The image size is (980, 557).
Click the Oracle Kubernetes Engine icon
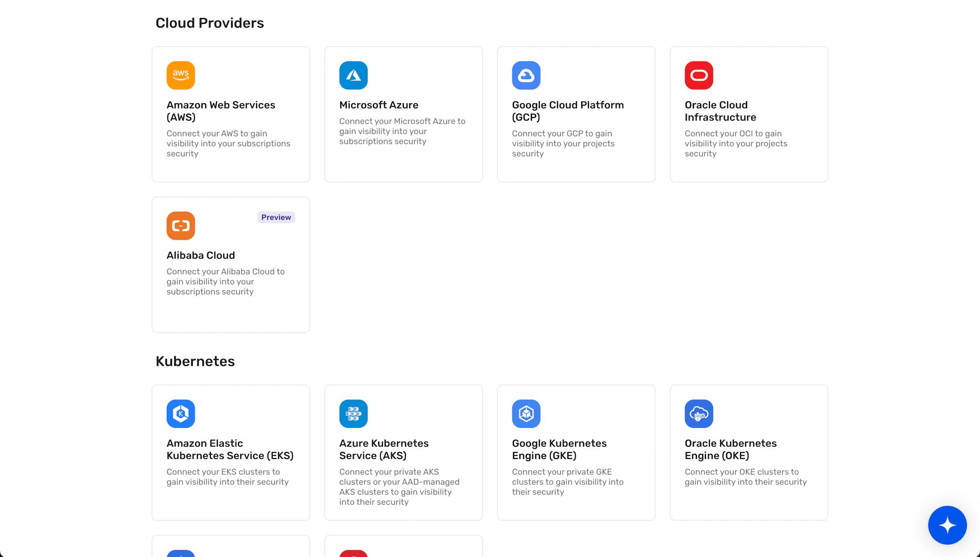pyautogui.click(x=699, y=414)
